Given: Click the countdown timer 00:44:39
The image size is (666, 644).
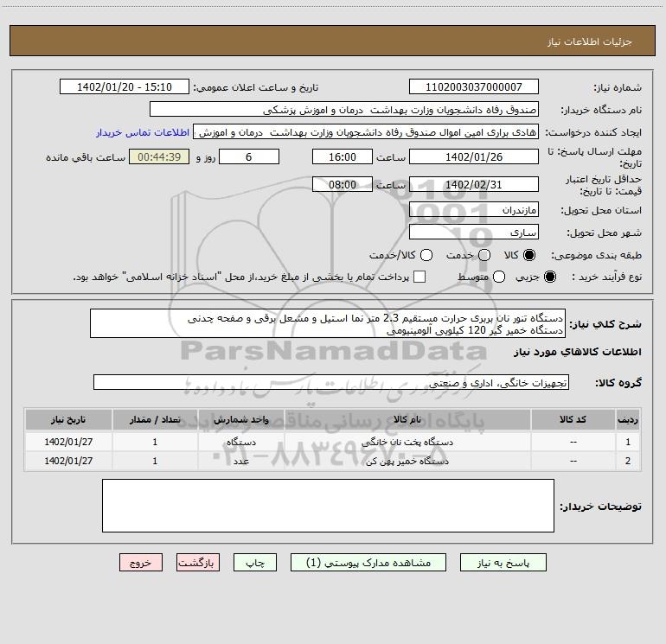Looking at the screenshot, I should pyautogui.click(x=159, y=156).
